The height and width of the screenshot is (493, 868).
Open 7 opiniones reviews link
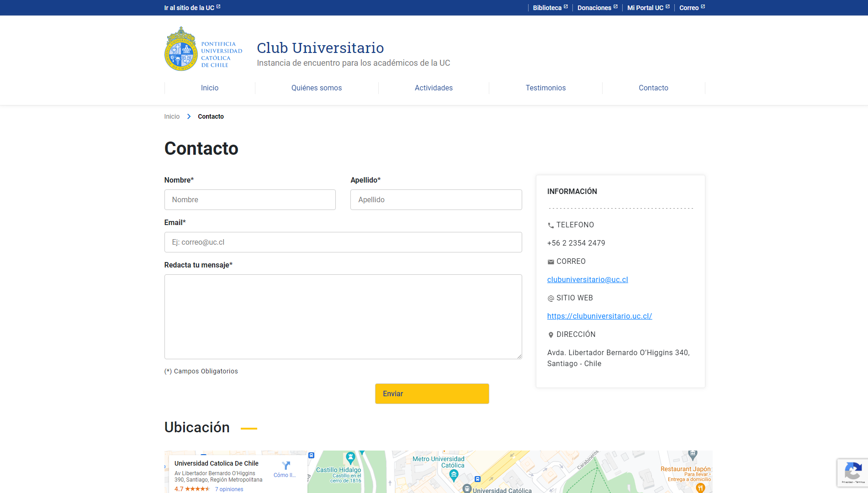[x=229, y=489]
